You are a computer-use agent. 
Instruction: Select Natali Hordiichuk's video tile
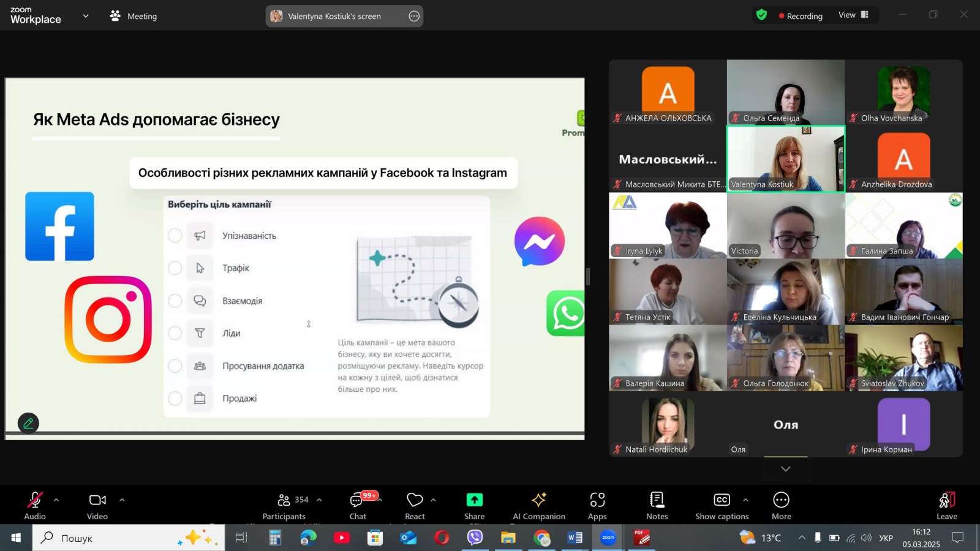point(668,424)
